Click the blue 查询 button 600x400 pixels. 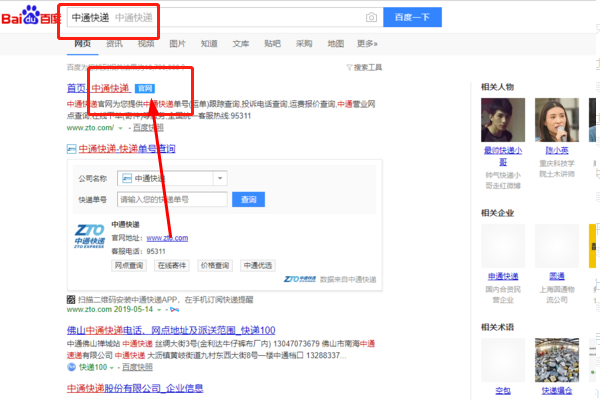click(x=248, y=199)
